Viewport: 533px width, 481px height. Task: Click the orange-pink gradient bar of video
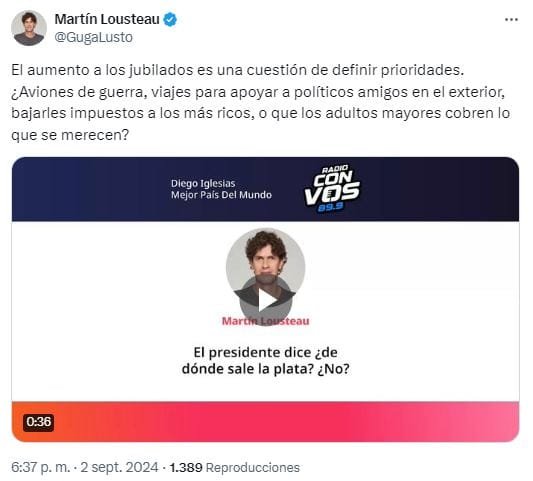pyautogui.click(x=265, y=422)
